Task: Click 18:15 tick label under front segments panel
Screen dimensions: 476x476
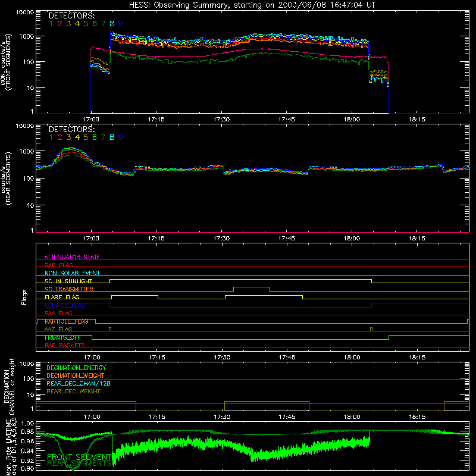Action: click(417, 120)
